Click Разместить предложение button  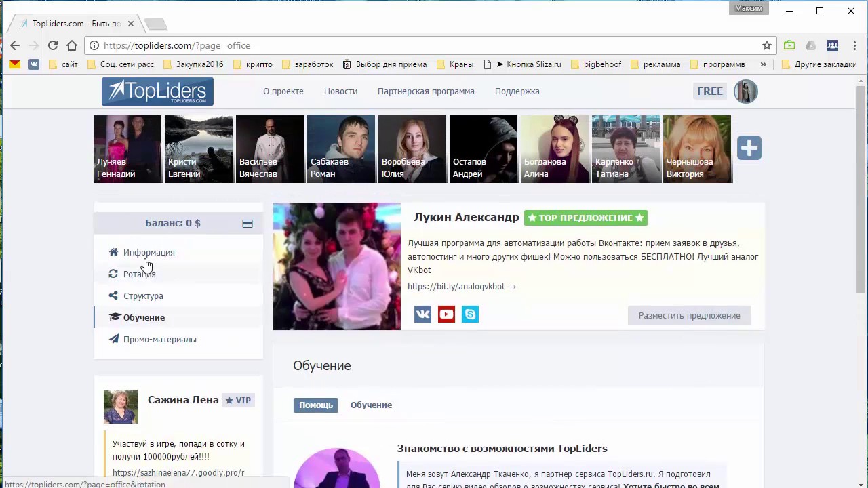pos(689,315)
